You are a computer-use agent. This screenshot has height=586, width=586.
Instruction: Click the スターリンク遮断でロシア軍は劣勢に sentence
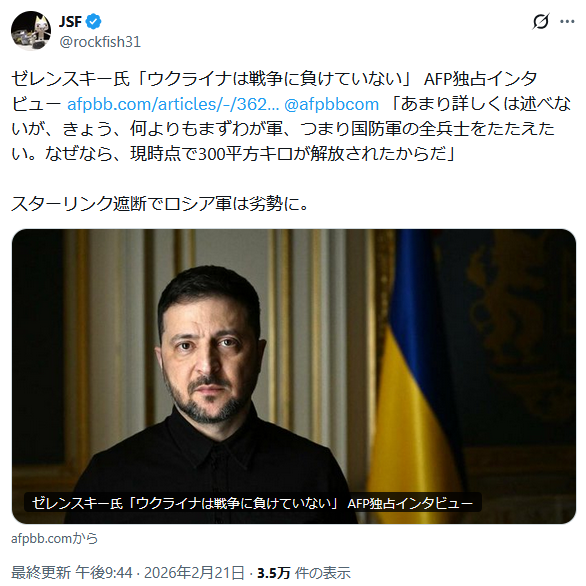tap(160, 204)
